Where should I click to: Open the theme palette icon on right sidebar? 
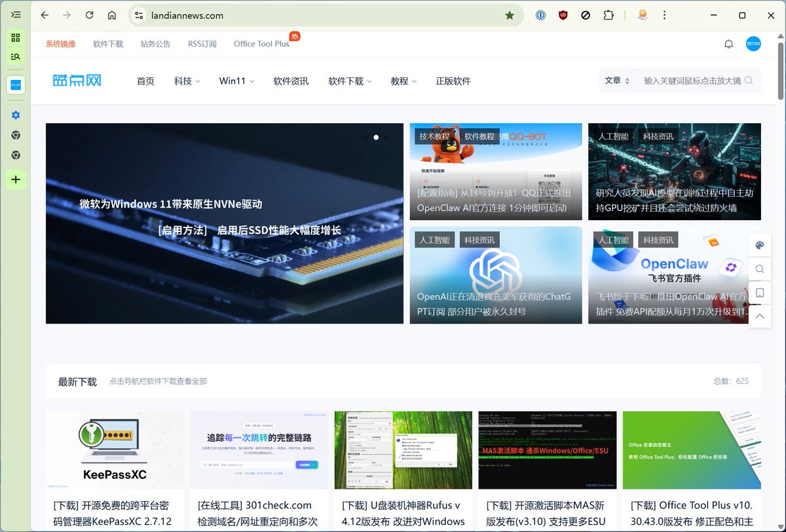coord(759,245)
